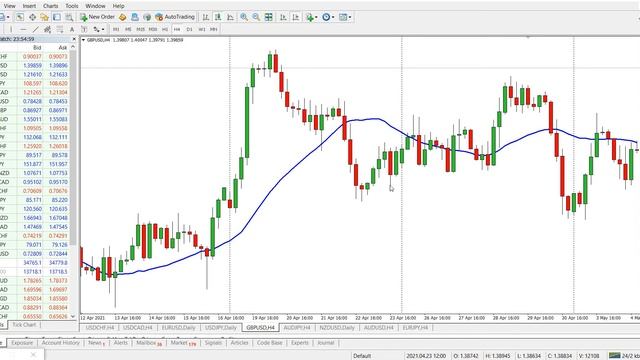Open the Help menu
Image resolution: width=640 pixels, height=360 pixels.
(x=118, y=6)
